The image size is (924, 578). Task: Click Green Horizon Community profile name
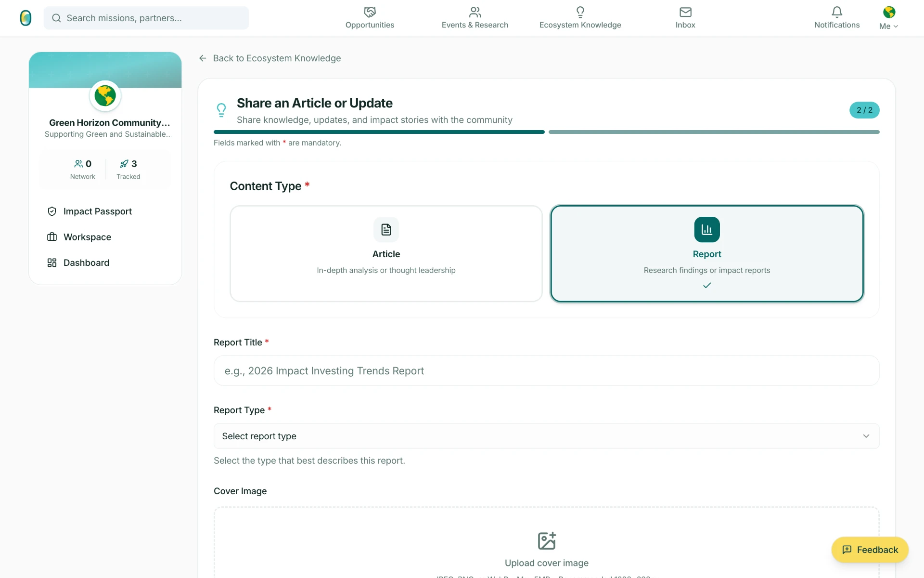tap(110, 123)
